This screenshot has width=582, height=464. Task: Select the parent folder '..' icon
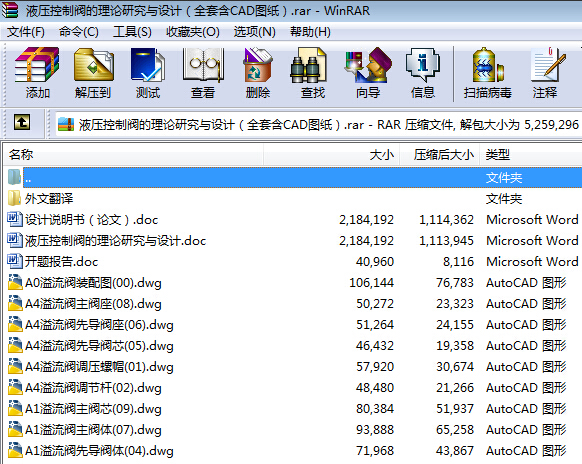(14, 177)
